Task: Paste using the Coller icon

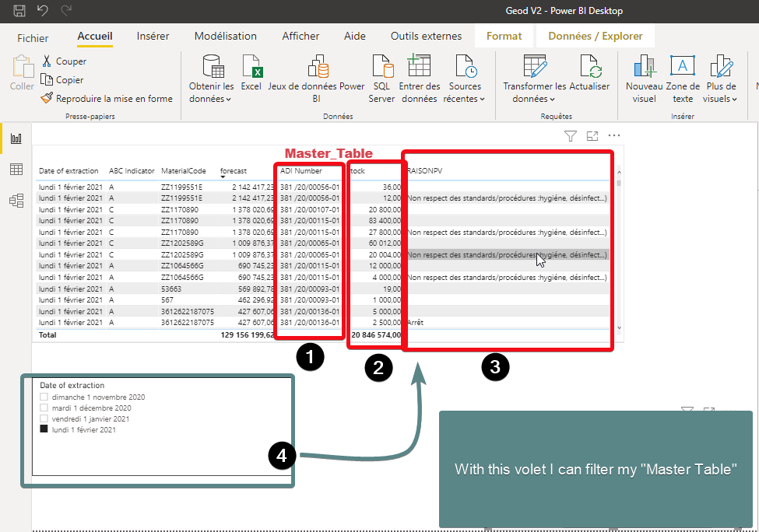Action: (x=23, y=72)
